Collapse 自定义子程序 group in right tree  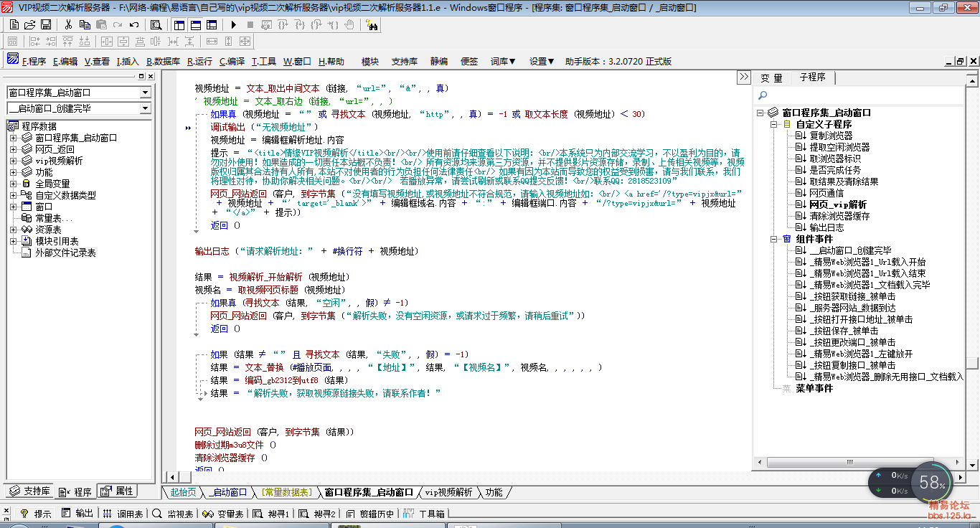[774, 124]
